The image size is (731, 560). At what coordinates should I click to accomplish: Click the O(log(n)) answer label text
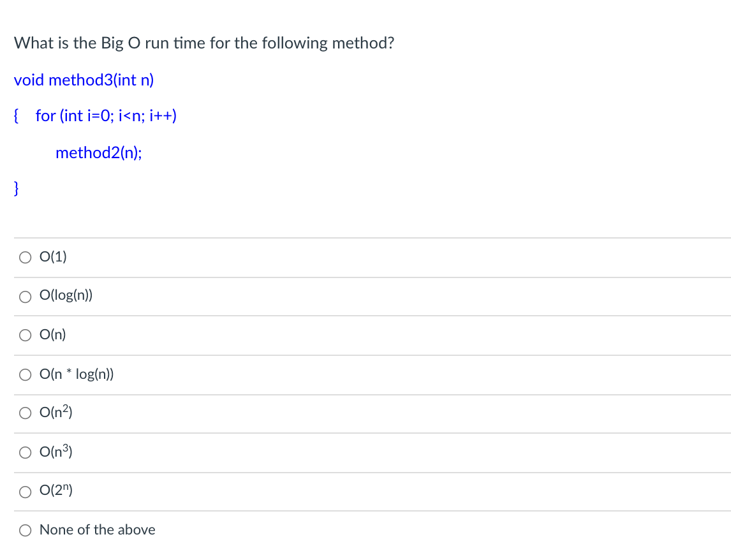(x=66, y=295)
